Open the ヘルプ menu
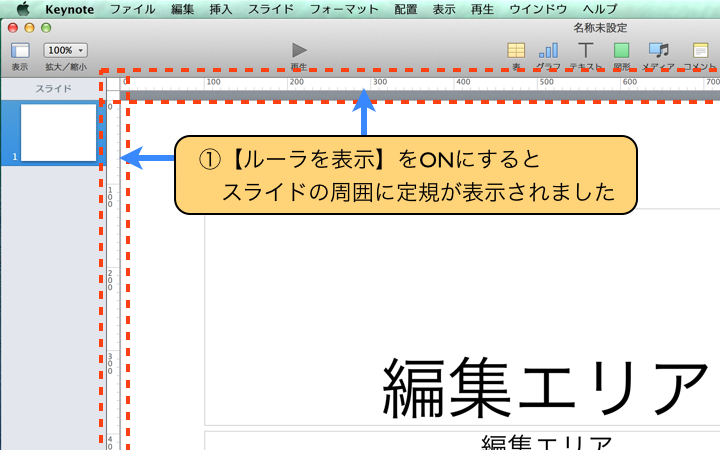Screen dimensions: 720x450 [x=600, y=9]
